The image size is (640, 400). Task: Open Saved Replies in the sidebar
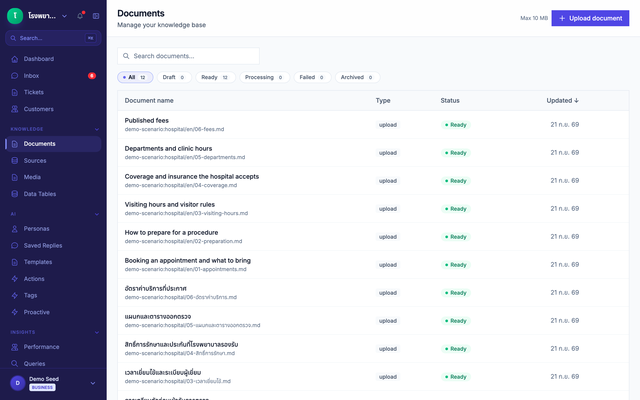pos(53,246)
